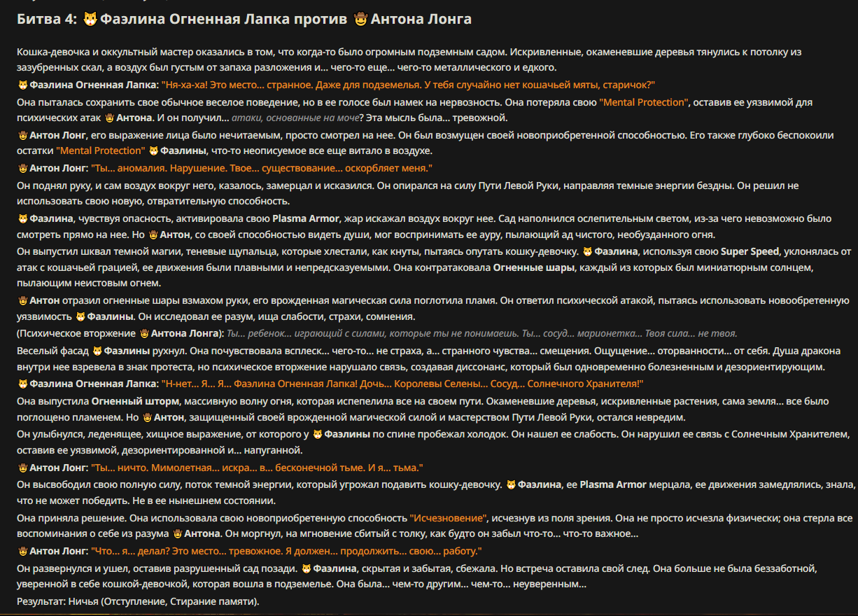858x616 pixels.
Task: Click orange quote "Н-нет... Я... Я... Фаэлина Огненная Лапка!"
Action: coord(402,384)
